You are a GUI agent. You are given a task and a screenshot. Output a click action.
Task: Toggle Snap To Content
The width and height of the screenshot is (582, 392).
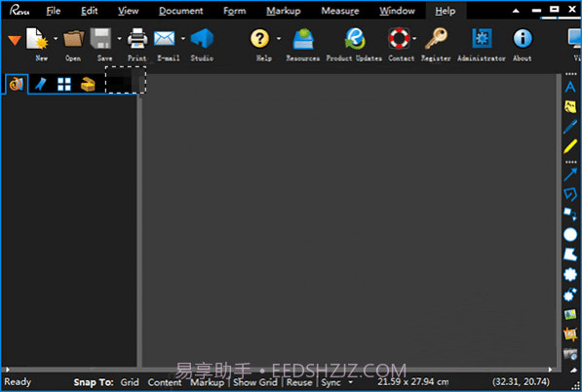point(165,382)
